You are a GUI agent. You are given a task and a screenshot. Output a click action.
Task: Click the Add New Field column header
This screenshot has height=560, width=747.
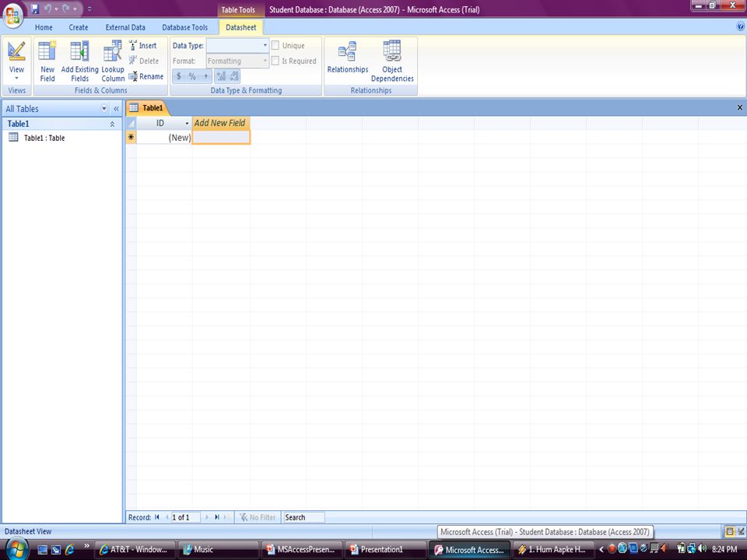220,123
